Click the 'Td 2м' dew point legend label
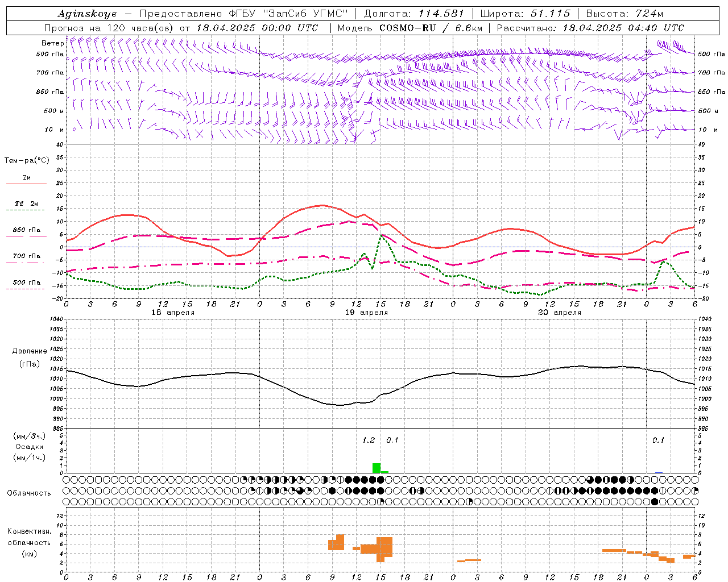728x582 pixels. tap(26, 203)
